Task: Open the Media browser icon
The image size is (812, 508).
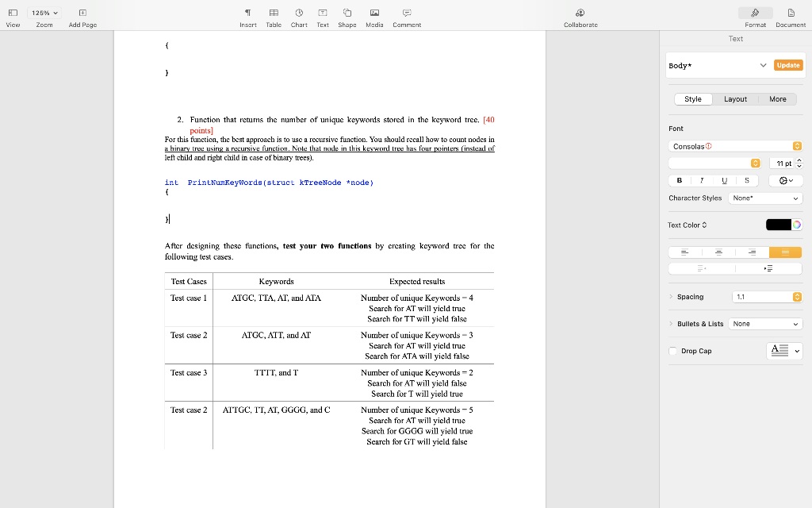Action: tap(374, 16)
